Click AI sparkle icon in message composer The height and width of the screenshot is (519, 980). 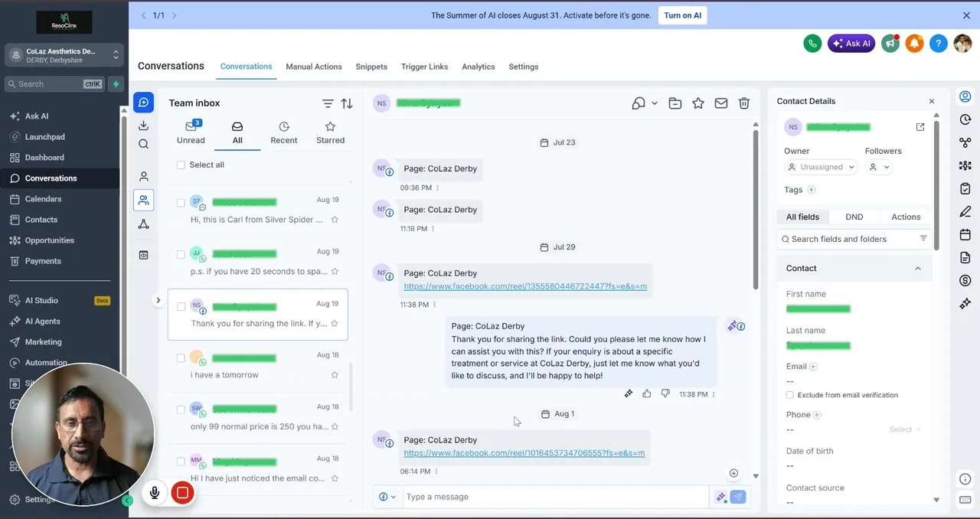[x=720, y=497]
